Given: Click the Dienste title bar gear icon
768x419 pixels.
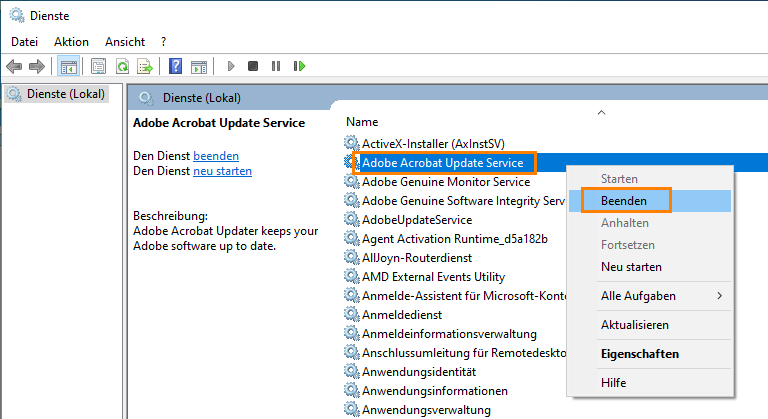Looking at the screenshot, I should pyautogui.click(x=17, y=15).
